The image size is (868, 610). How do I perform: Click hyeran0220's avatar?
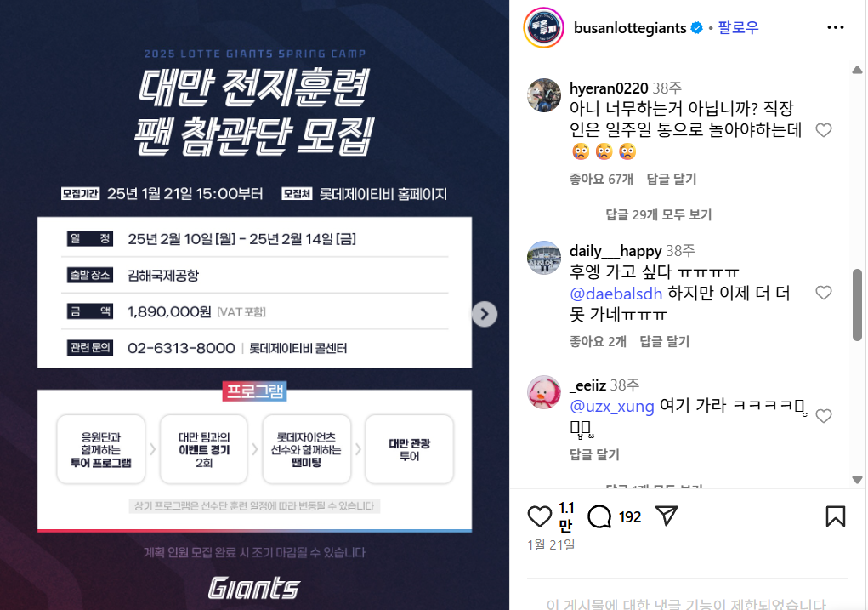(x=543, y=95)
